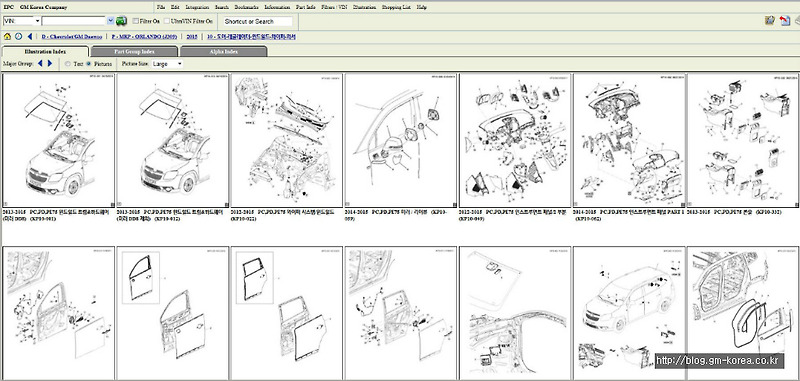Open the Search menu
The image size is (800, 381).
[x=222, y=7]
